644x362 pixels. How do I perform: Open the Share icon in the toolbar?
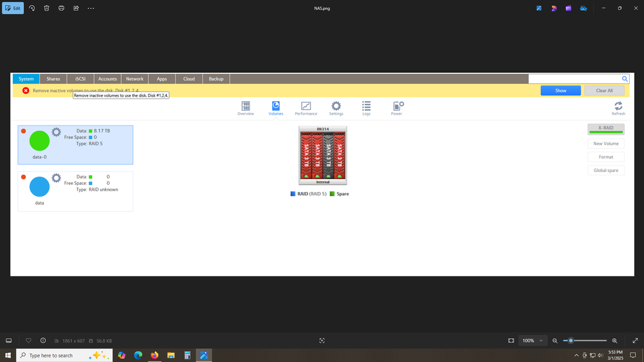pos(76,8)
